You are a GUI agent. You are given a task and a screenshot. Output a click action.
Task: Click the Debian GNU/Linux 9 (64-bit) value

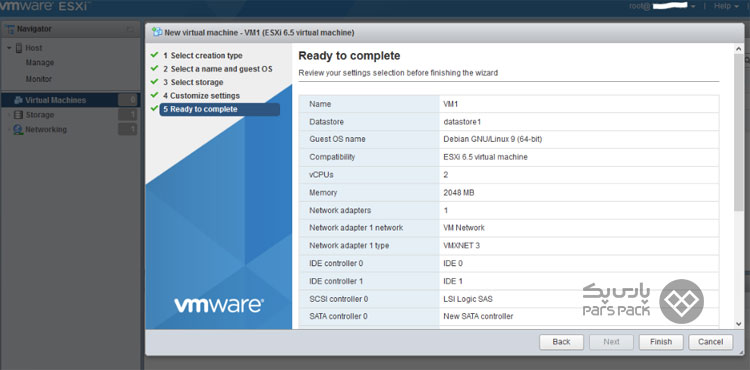493,139
